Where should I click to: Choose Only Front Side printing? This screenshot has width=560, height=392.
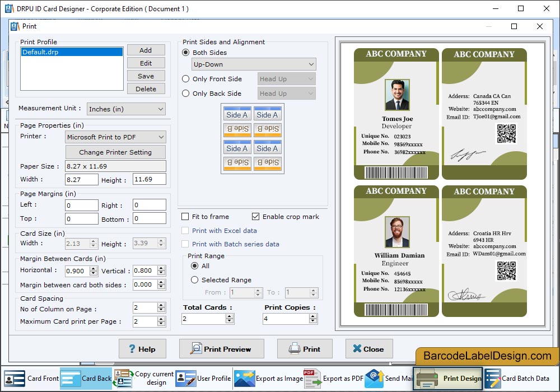(186, 79)
